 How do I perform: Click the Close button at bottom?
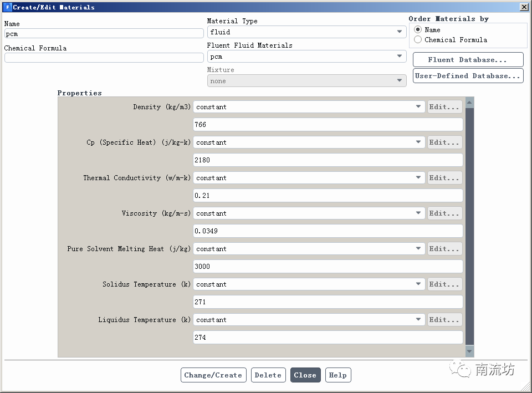[x=305, y=375]
